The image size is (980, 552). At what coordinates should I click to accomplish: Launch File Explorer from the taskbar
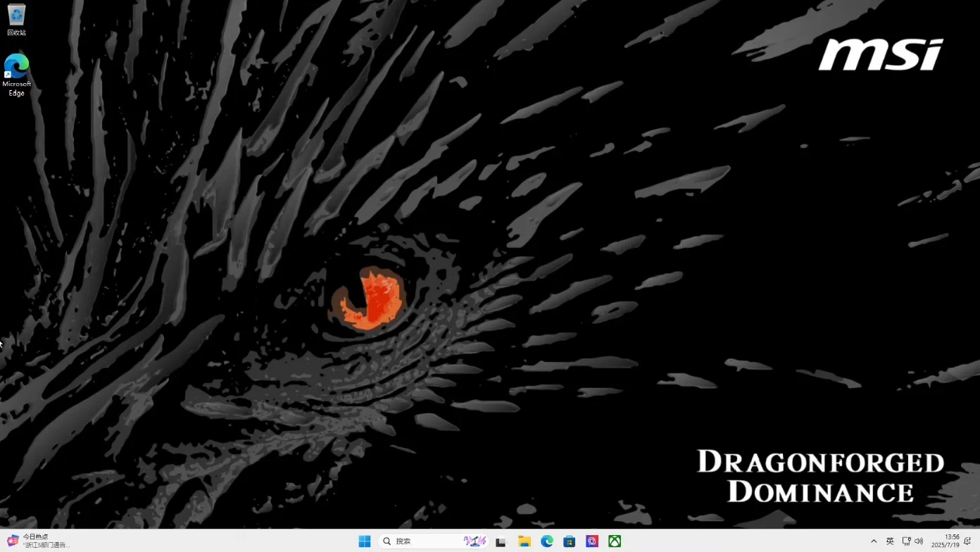(524, 541)
